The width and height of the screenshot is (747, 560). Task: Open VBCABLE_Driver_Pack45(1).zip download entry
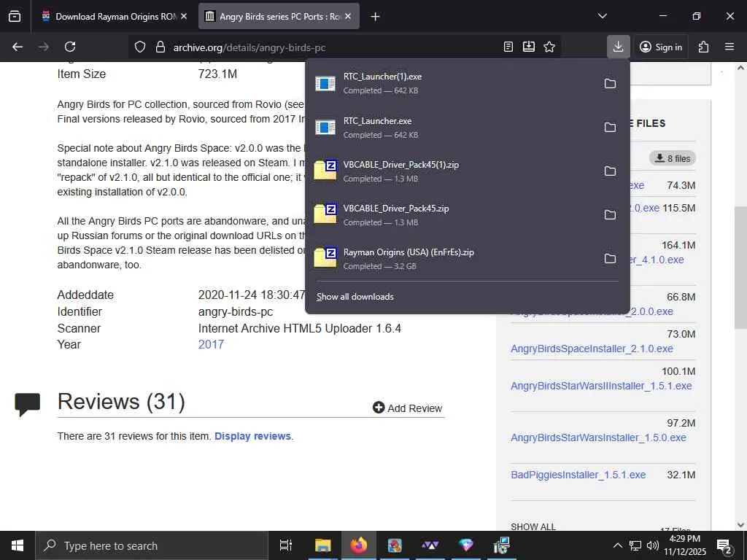coord(452,171)
